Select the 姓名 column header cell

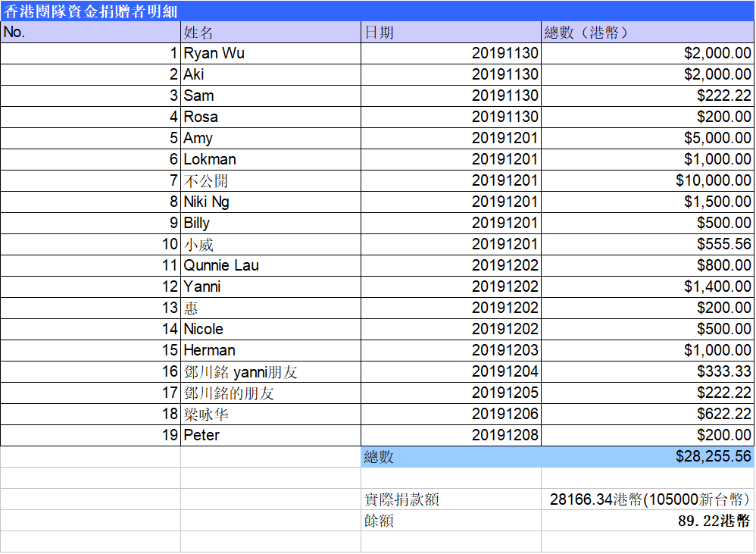(270, 33)
